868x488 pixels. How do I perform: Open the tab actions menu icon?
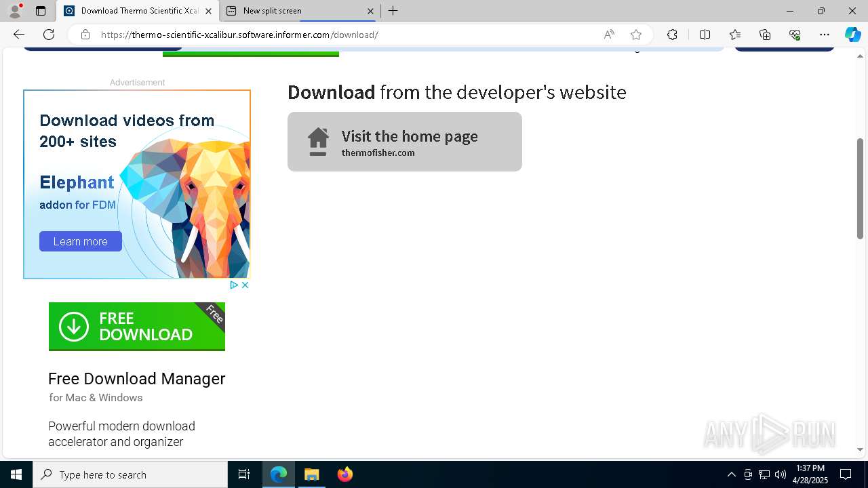(x=41, y=11)
